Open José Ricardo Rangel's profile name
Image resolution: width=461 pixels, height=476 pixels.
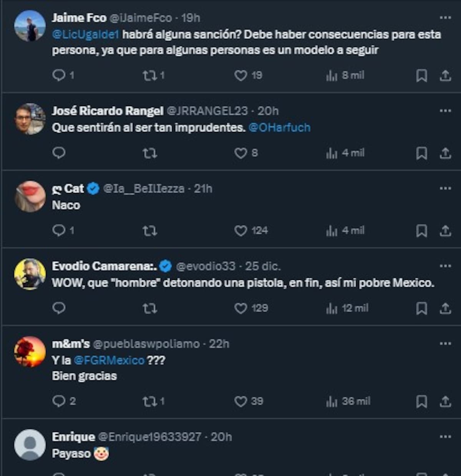click(108, 111)
